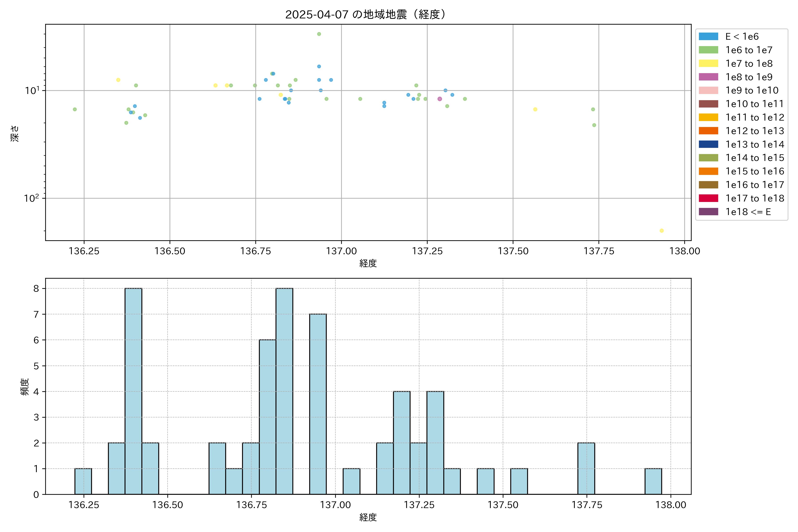Click the 深さ y-axis label
The image size is (798, 532).
click(x=15, y=133)
